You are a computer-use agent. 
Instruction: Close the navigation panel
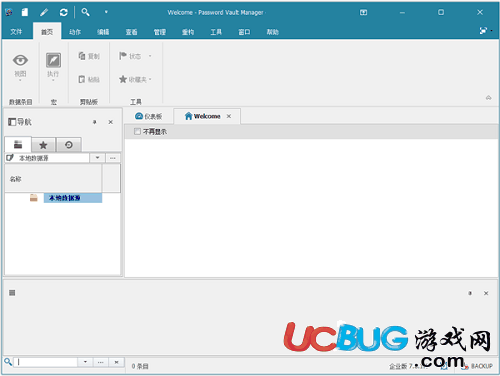point(111,122)
